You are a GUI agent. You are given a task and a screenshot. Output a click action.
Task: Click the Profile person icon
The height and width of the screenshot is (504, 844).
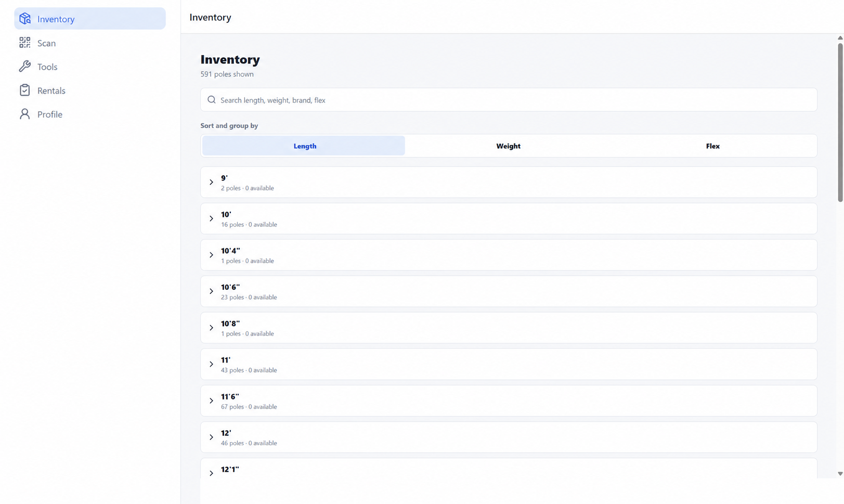tap(25, 114)
